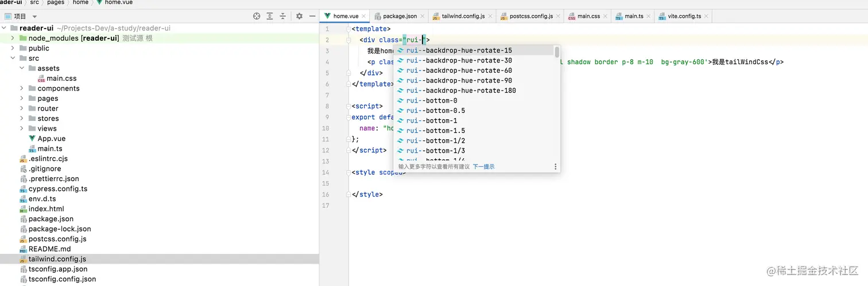Click the expand all icon in project panel
The height and width of the screenshot is (286, 868).
(270, 17)
